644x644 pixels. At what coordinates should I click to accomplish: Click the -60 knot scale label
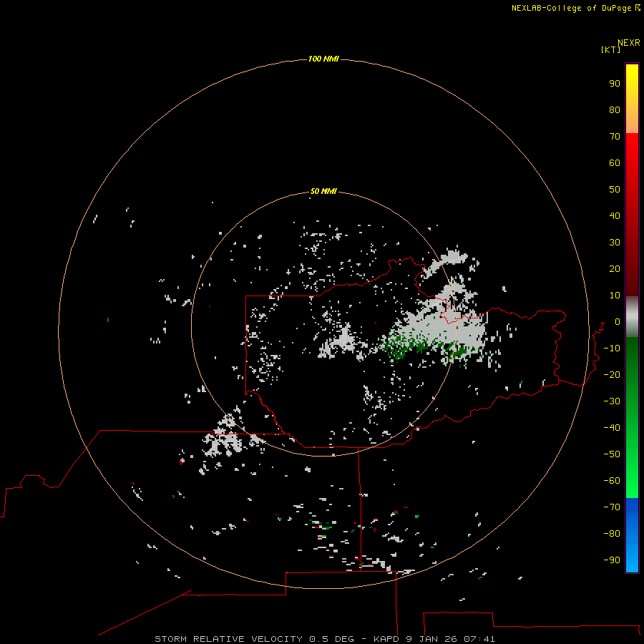point(612,481)
